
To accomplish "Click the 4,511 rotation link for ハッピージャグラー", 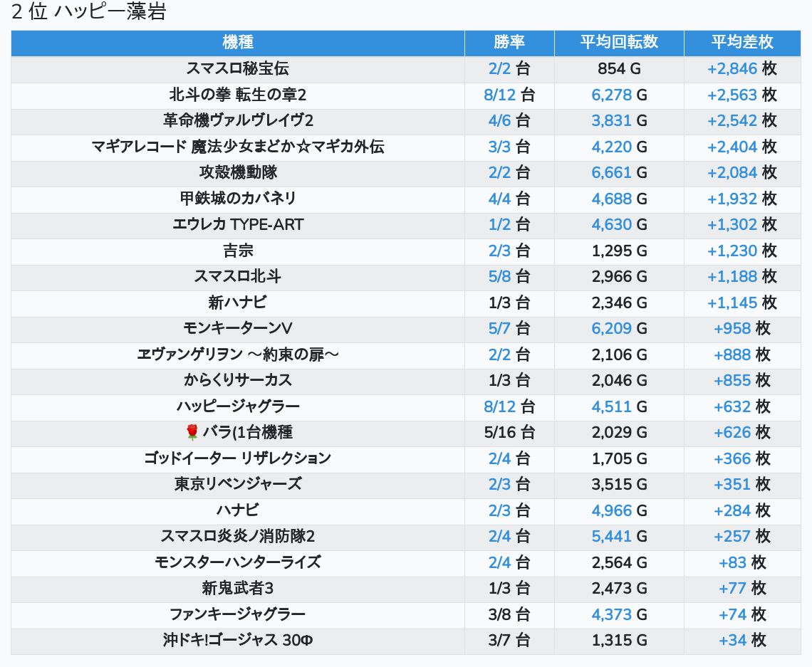I will click(x=611, y=406).
